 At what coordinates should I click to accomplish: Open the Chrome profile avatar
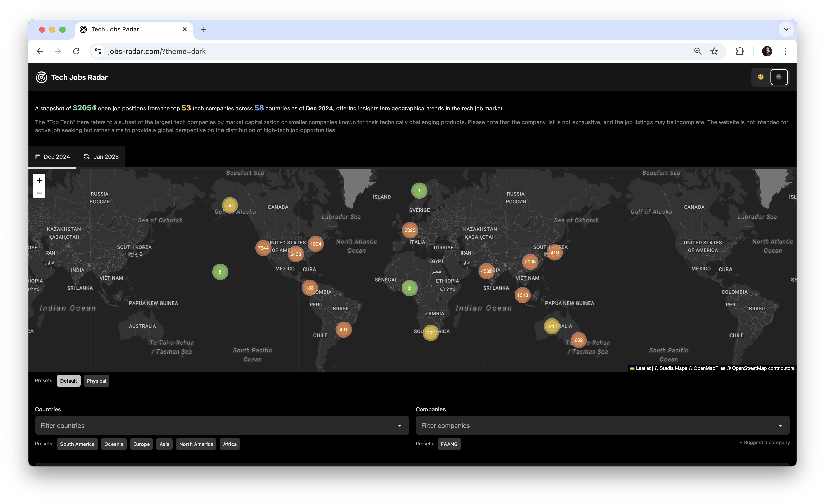click(x=767, y=51)
